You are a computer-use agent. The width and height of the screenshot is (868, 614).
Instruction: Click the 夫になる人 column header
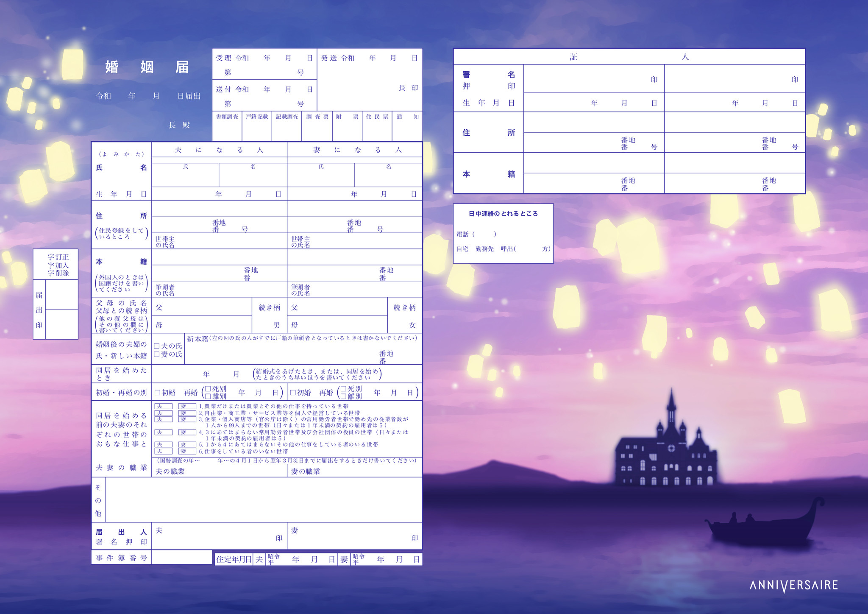[219, 150]
